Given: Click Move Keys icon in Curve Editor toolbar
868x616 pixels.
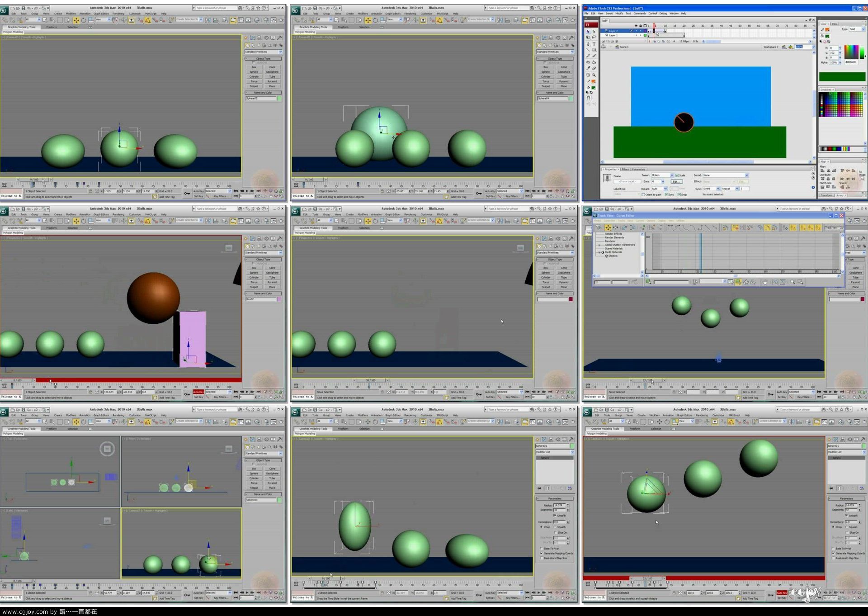Looking at the screenshot, I should (608, 227).
